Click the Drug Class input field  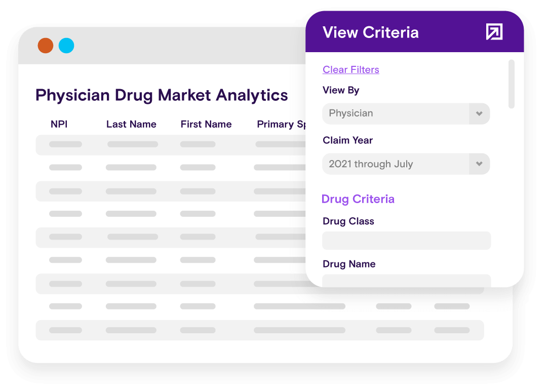click(406, 241)
